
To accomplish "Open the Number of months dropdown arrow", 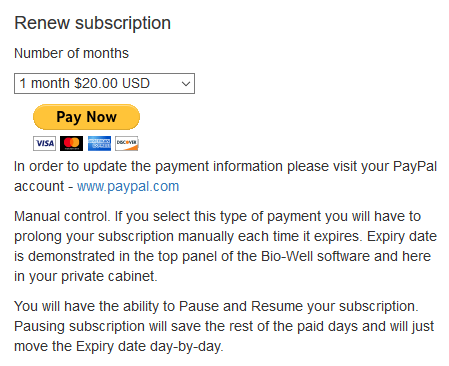I will coord(186,84).
